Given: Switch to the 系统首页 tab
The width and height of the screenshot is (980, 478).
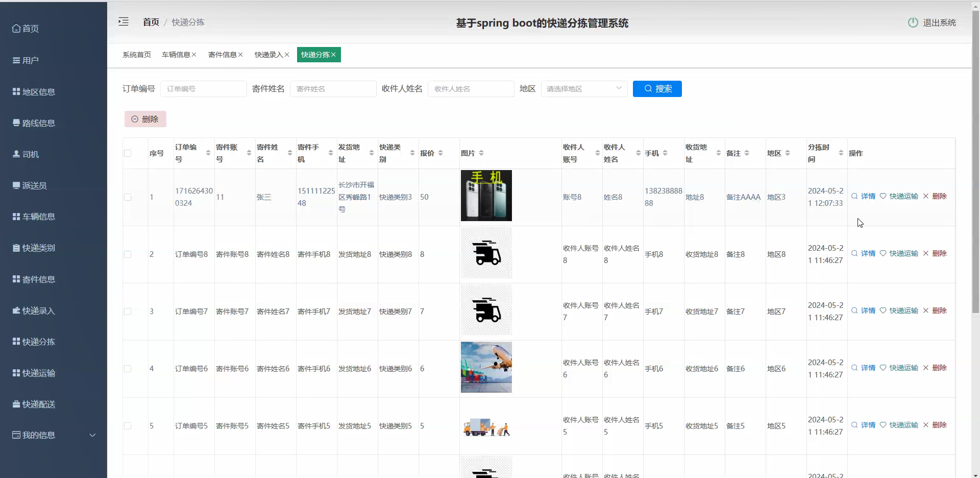Looking at the screenshot, I should [136, 54].
